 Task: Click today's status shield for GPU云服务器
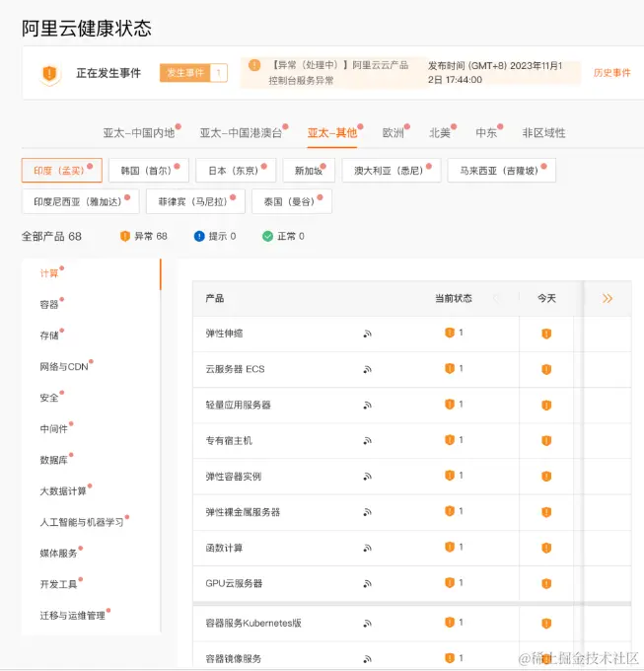[x=546, y=584]
